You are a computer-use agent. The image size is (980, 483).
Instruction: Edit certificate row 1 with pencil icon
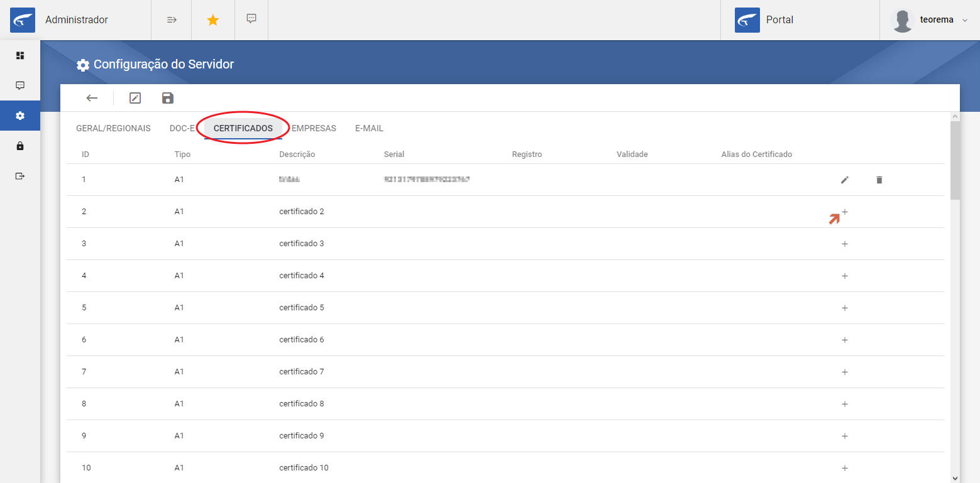pyautogui.click(x=845, y=180)
